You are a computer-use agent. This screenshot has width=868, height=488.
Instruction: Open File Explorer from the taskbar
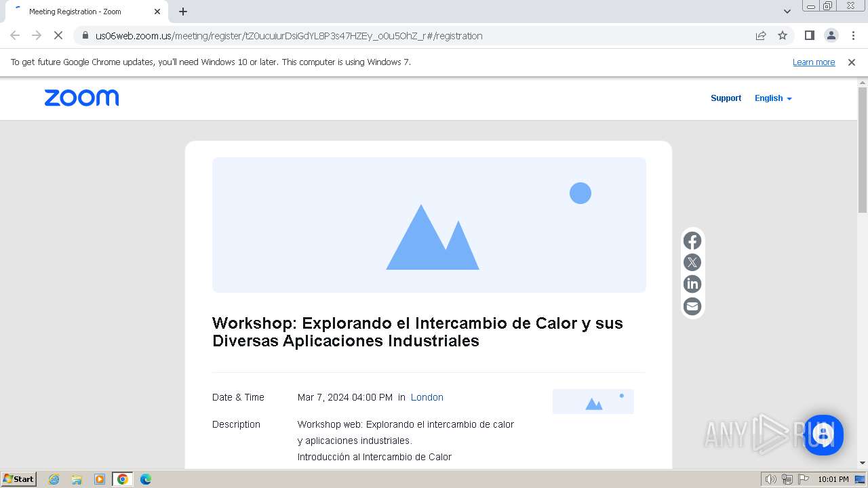point(77,479)
